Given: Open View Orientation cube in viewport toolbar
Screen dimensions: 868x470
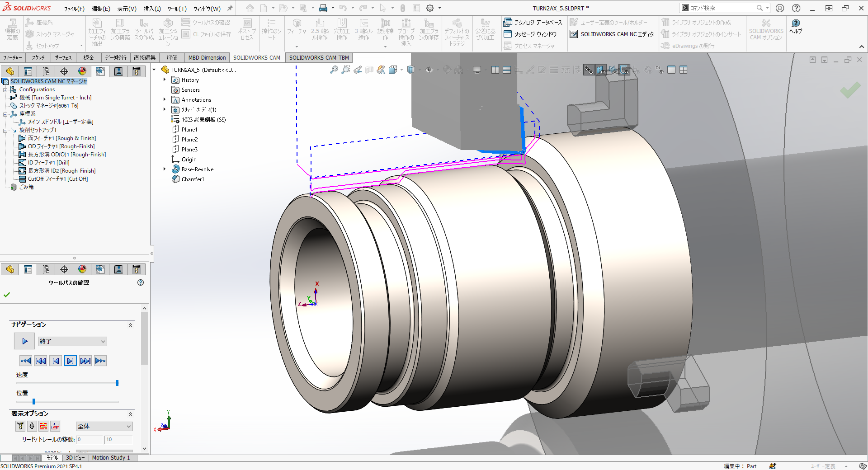Looking at the screenshot, I should [x=393, y=70].
